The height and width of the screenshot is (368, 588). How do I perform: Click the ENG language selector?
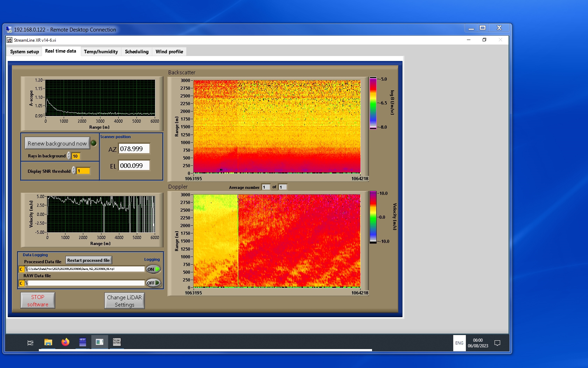point(459,343)
